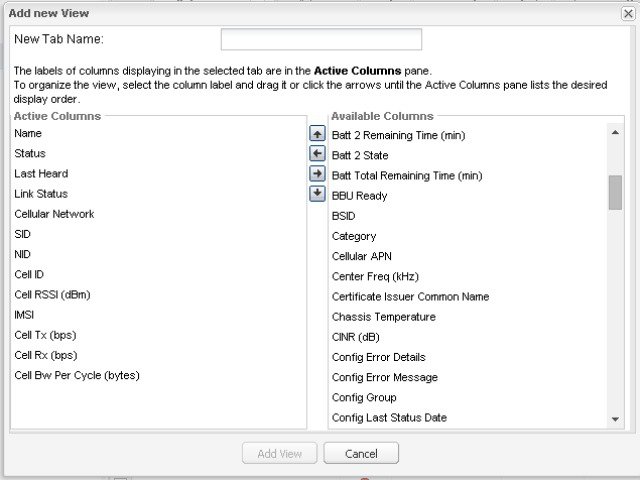Viewport: 640px width, 480px height.
Task: Click the right arrow to remove column
Action: coord(318,173)
